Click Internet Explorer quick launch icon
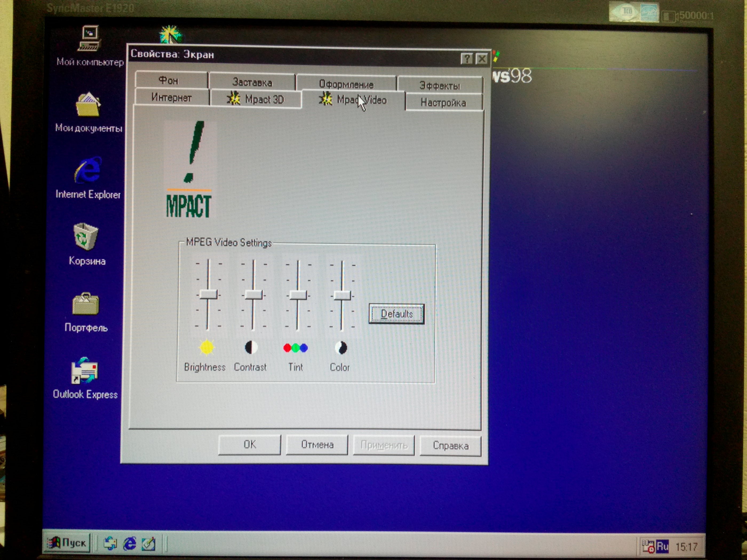 point(130,544)
